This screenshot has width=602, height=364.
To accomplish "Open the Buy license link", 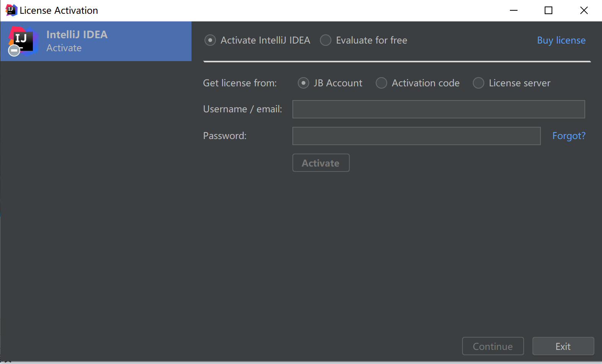I will (561, 40).
